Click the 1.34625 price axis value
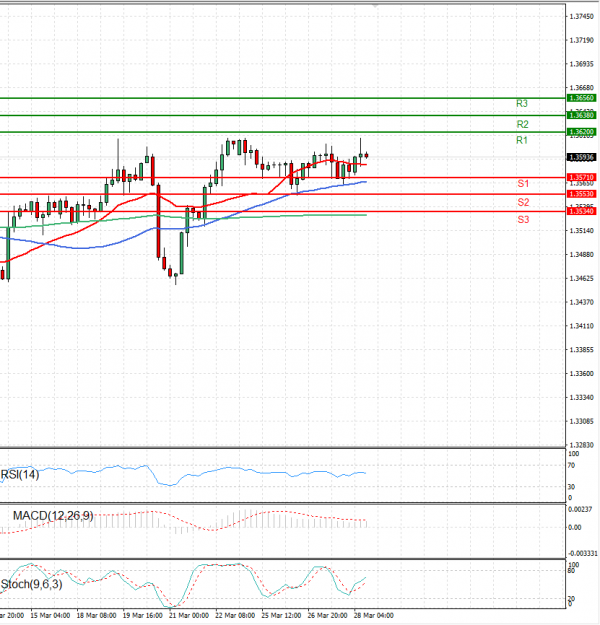Image resolution: width=600 pixels, height=625 pixels. coord(582,279)
